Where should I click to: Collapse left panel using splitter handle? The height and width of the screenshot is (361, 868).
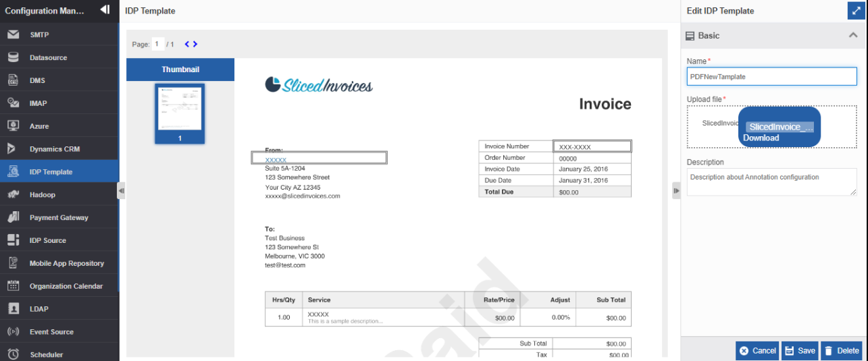click(x=122, y=191)
